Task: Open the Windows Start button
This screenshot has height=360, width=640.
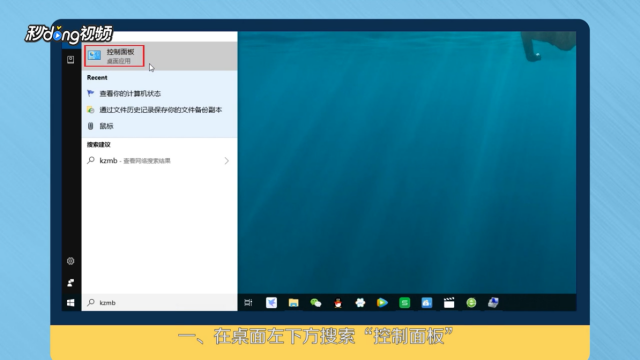Action: click(x=71, y=302)
